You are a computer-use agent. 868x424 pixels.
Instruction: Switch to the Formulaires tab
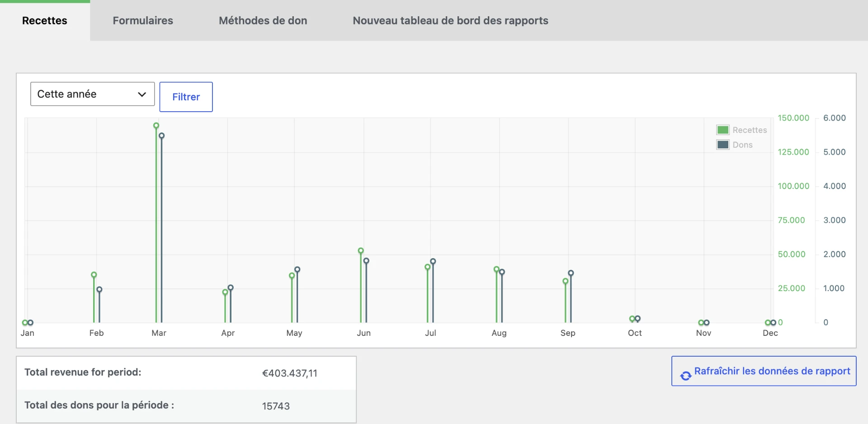143,21
